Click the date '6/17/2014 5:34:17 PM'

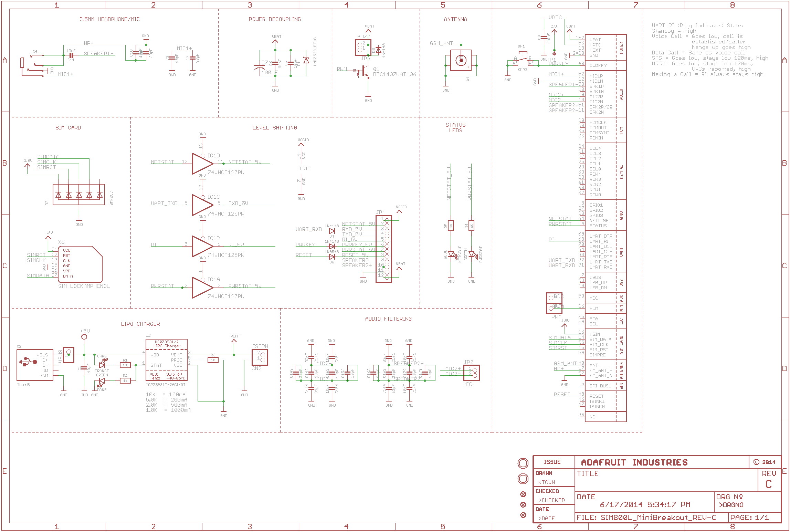pos(645,505)
